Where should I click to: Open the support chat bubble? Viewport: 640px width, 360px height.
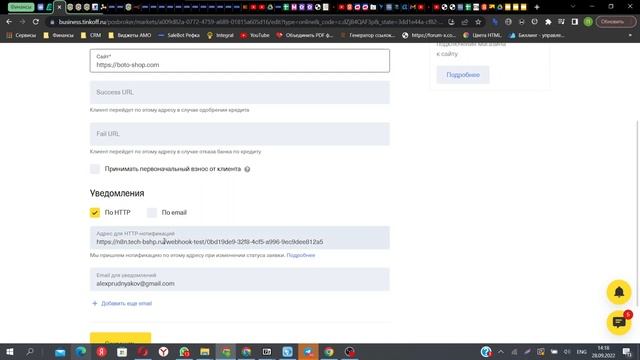619,322
